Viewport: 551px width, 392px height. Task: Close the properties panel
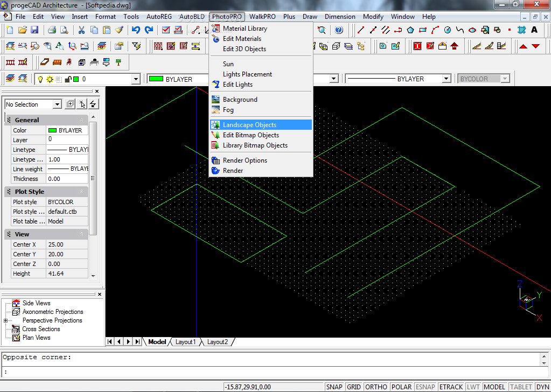point(97,91)
